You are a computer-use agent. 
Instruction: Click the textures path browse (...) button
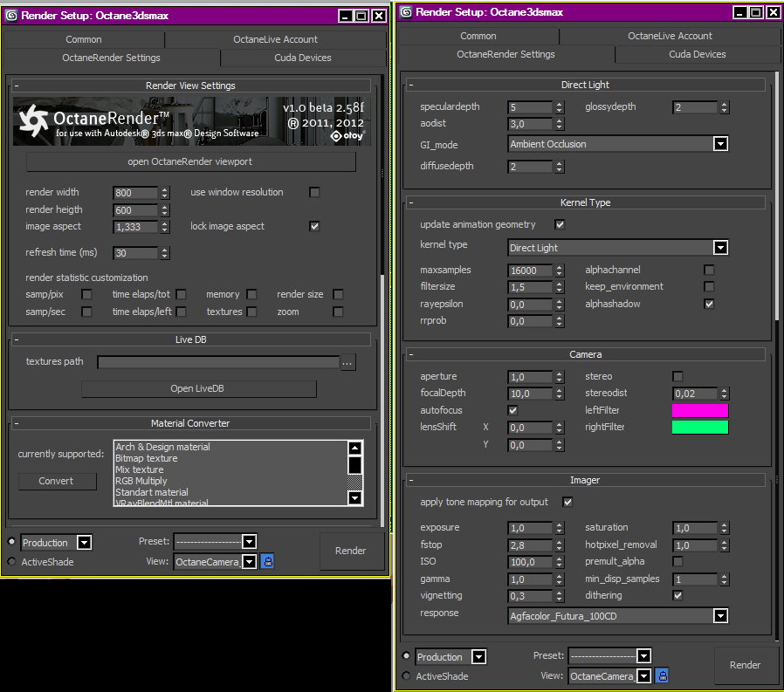pyautogui.click(x=348, y=363)
